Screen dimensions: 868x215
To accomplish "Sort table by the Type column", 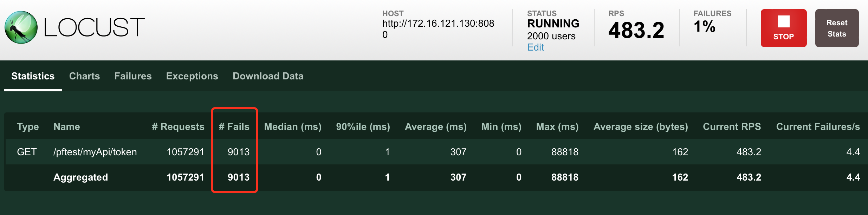I will pyautogui.click(x=28, y=127).
